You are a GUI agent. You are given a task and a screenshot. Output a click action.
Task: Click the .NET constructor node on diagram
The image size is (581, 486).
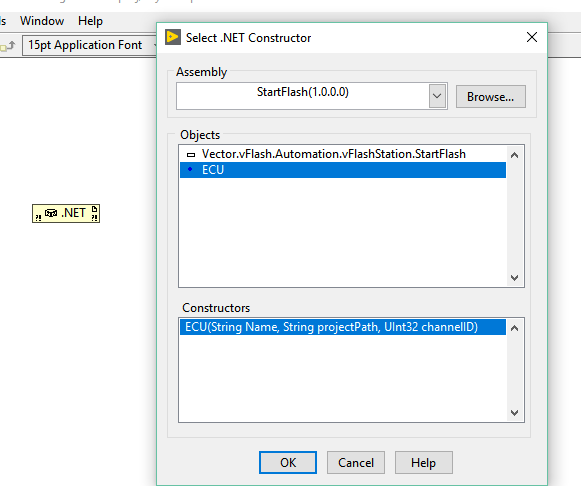point(66,213)
